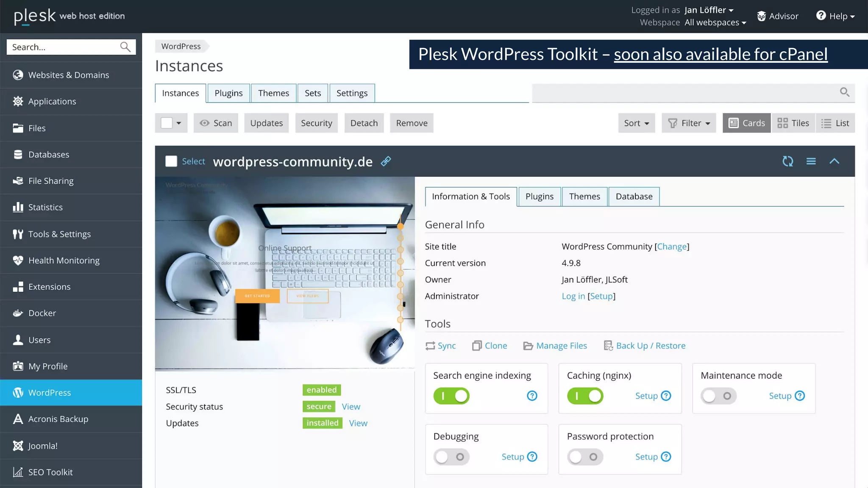Switch to Tiles view

coord(793,123)
